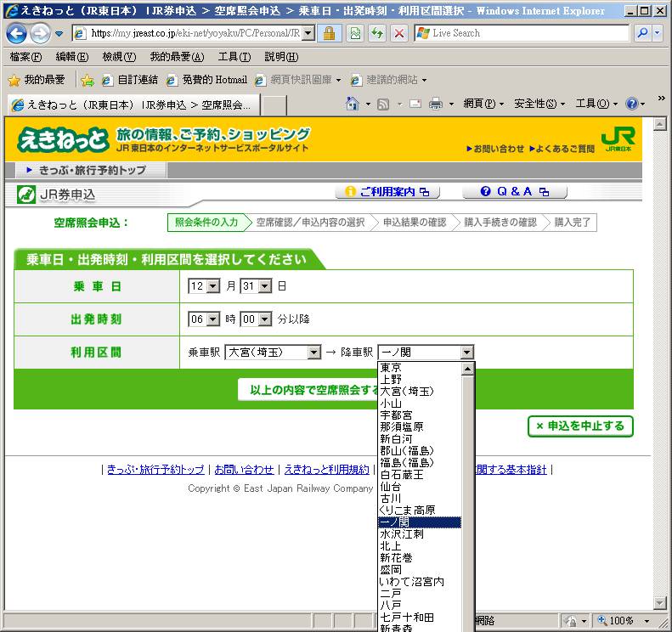Open the search provider dropdown arrow
The height and width of the screenshot is (632, 672).
tap(657, 33)
